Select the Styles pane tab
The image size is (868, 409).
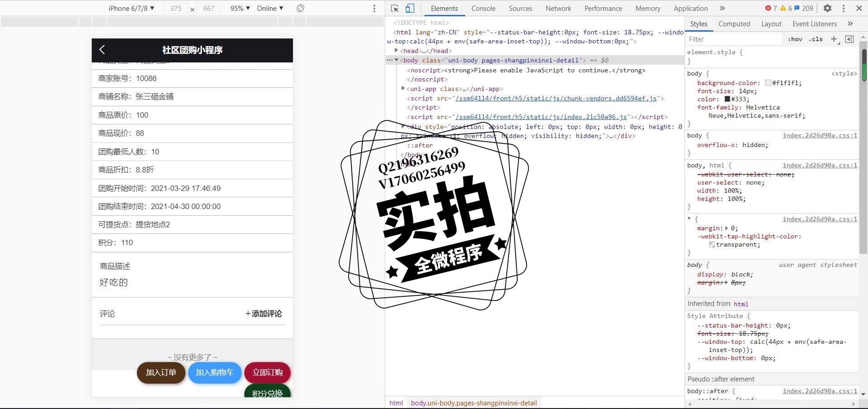pos(698,24)
